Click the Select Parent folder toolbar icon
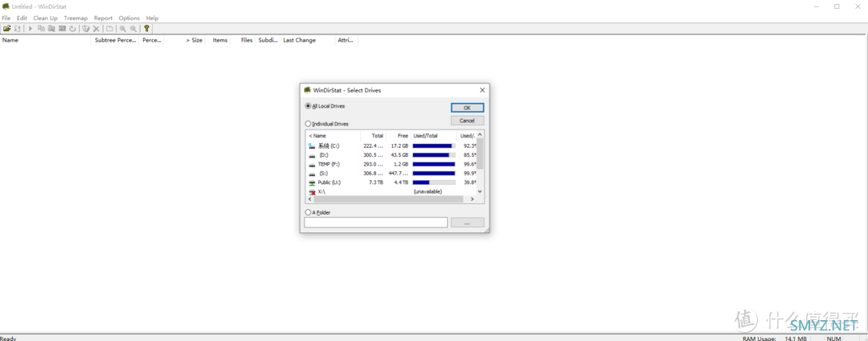868x341 pixels. coord(109,28)
